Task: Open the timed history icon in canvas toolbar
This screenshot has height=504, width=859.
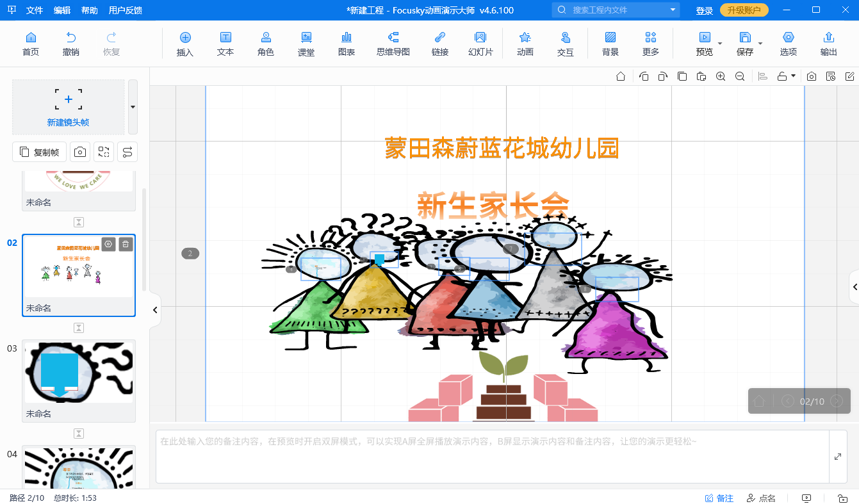Action: coord(831,76)
